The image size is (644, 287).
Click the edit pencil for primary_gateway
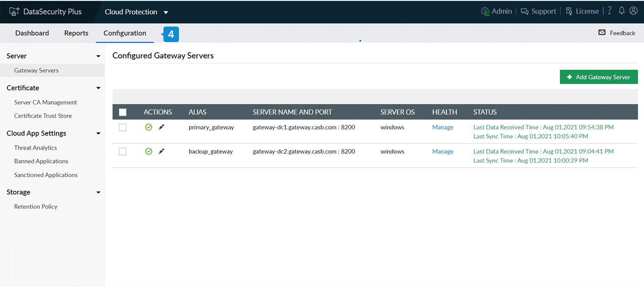tap(162, 127)
